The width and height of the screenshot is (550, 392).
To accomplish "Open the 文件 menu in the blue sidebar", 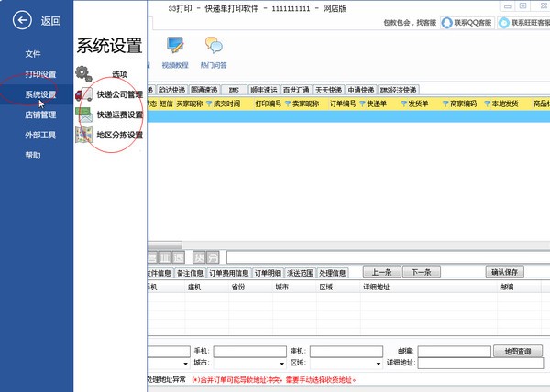I will coord(33,54).
